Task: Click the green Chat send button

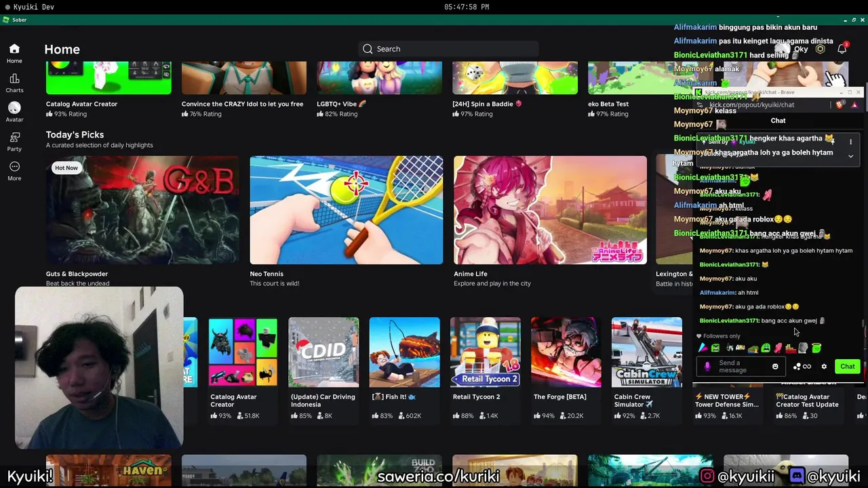Action: click(x=848, y=367)
